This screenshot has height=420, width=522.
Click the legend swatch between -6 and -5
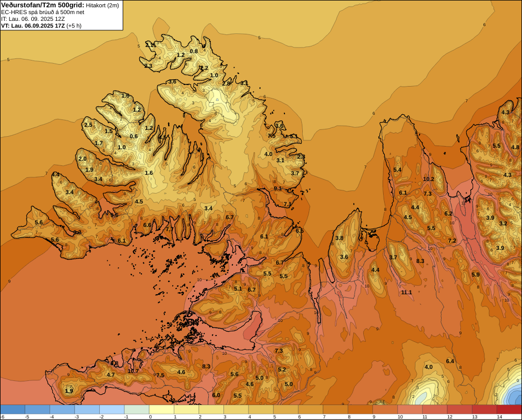(x=13, y=410)
